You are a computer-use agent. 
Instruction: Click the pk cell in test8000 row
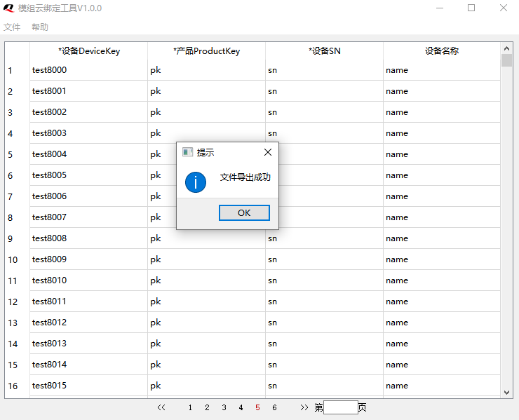point(206,70)
